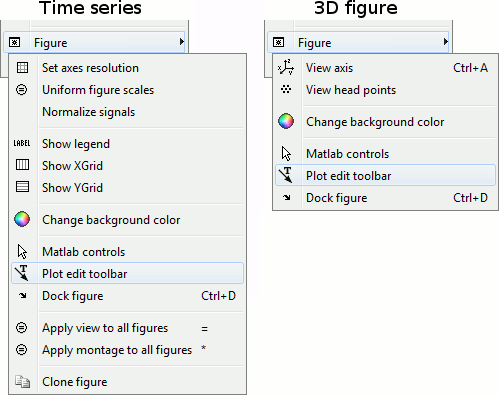Click Plot edit toolbar icon in Time series menu
Viewport: 499px width, 395px height.
click(22, 273)
